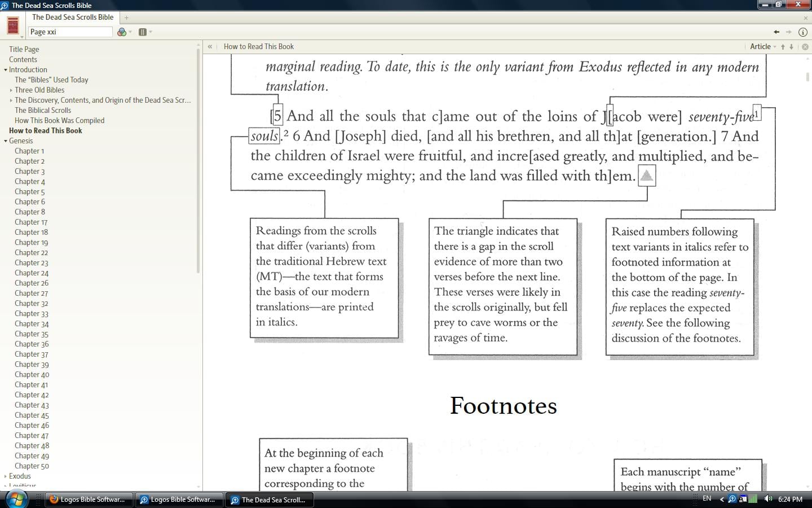This screenshot has width=812, height=508.
Task: Go to Genesis Chapter 41
Action: (31, 385)
